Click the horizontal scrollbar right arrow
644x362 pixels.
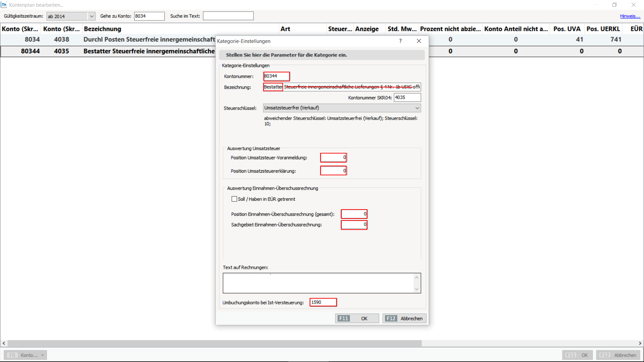[x=640, y=343]
